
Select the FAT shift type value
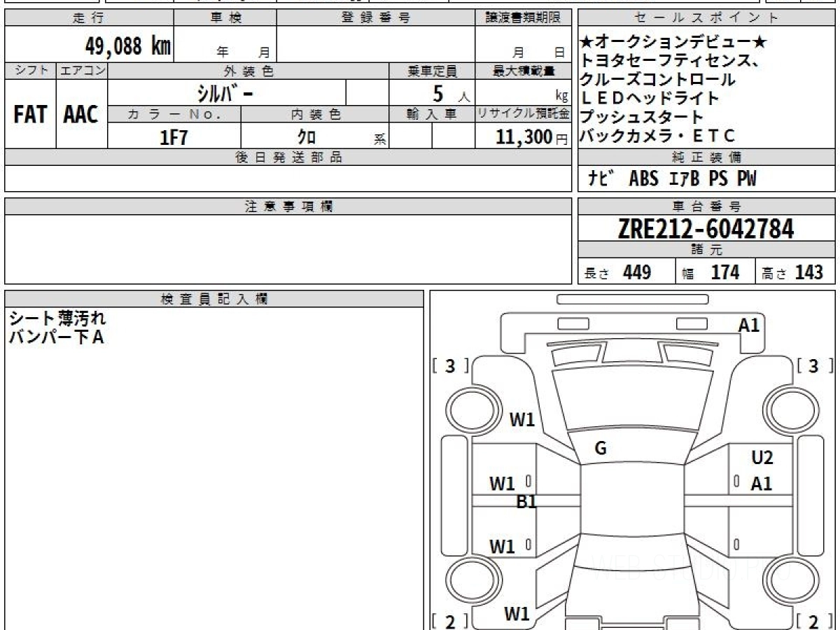pyautogui.click(x=30, y=115)
